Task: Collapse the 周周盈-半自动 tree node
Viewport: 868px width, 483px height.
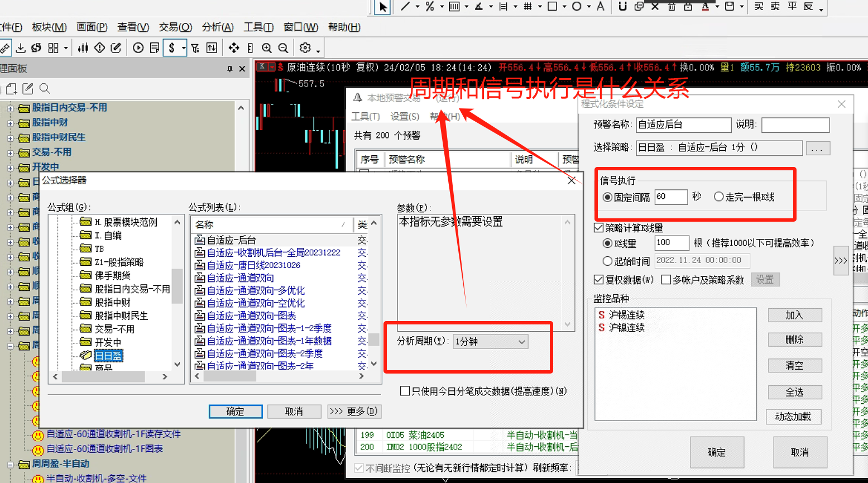Action: tap(10, 464)
